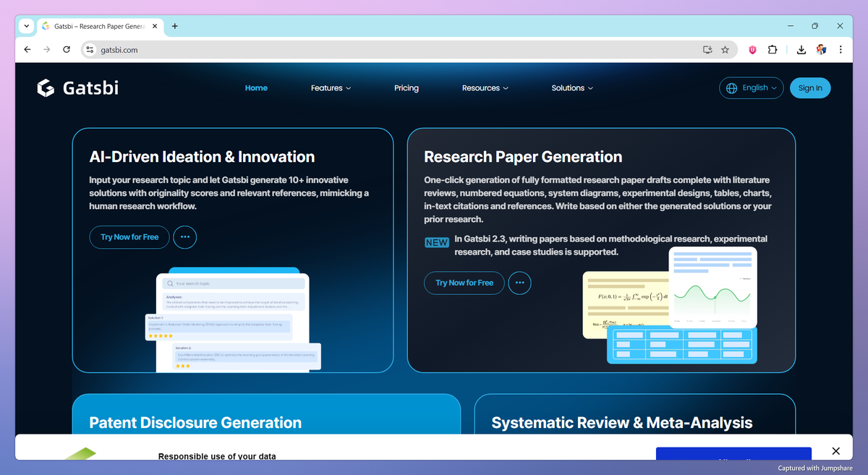Expand the Resources dropdown
Screen dimensions: 868x475
(485, 87)
